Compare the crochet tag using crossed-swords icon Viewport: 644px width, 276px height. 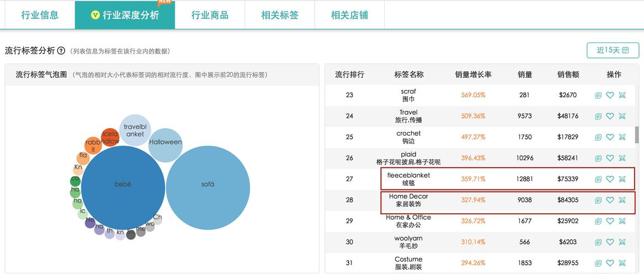coord(622,137)
